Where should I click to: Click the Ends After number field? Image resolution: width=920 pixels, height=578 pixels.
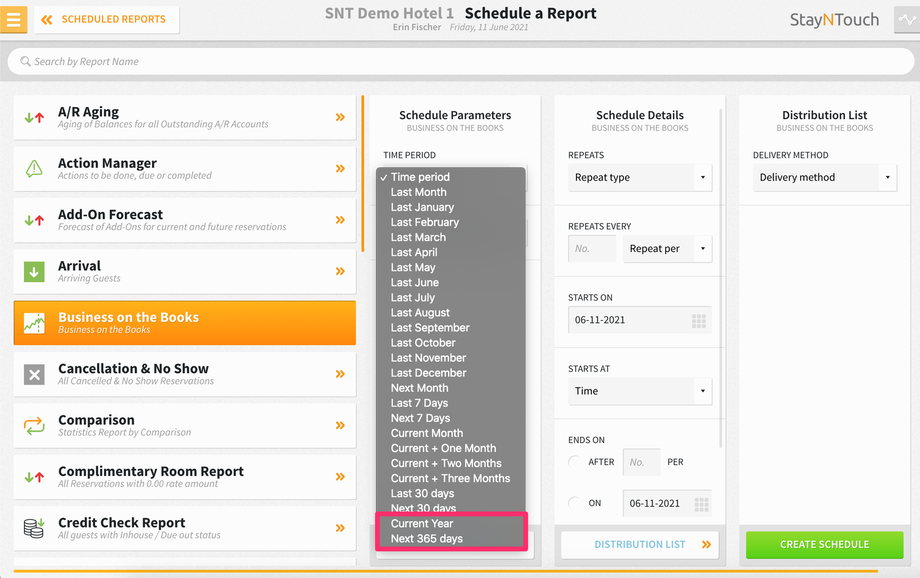641,462
